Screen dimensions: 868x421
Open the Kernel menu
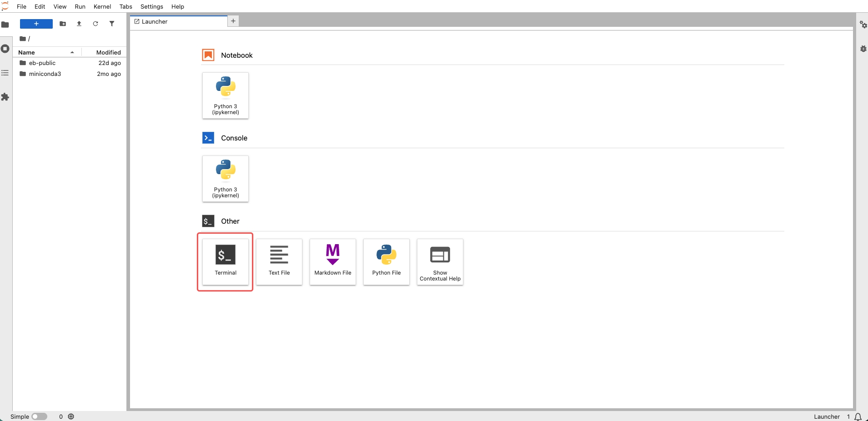point(102,6)
